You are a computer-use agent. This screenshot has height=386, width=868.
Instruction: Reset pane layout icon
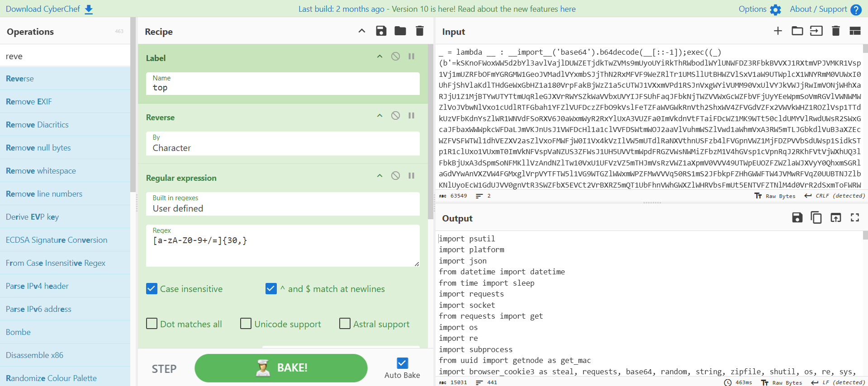pyautogui.click(x=855, y=31)
